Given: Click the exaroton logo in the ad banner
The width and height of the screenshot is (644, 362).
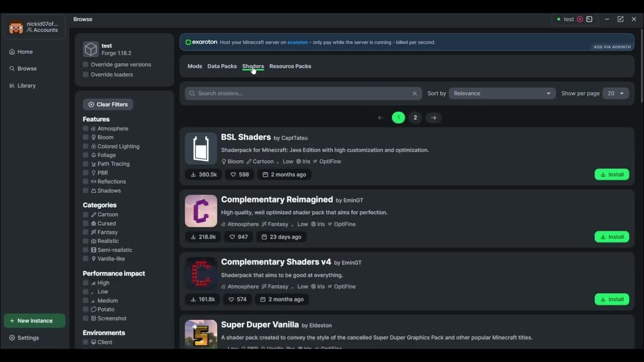Looking at the screenshot, I should [201, 42].
